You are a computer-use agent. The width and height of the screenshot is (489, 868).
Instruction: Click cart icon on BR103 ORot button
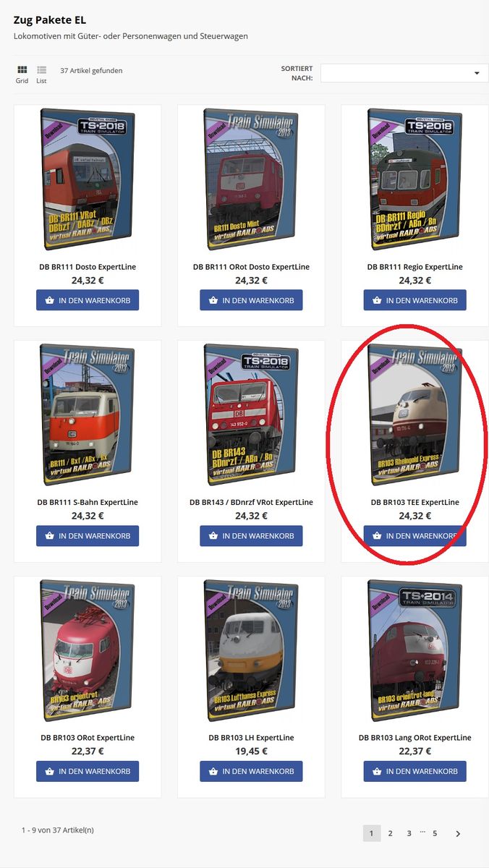point(50,771)
